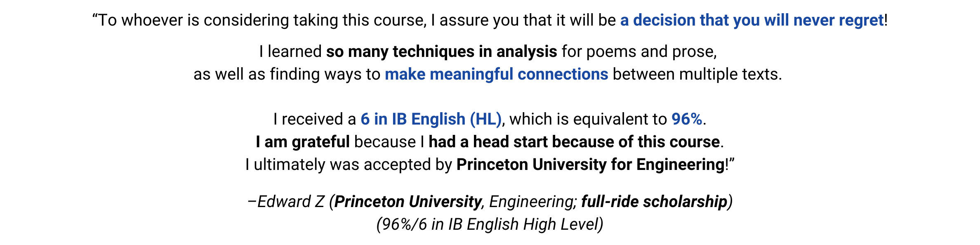
Task: Click the italic "full-ride scholarship" text
Action: [x=654, y=202]
